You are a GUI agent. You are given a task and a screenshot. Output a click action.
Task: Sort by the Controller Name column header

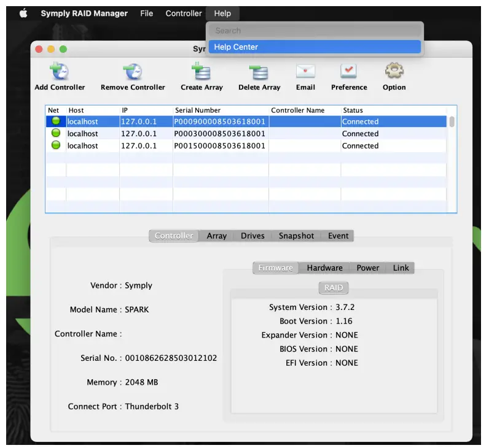pyautogui.click(x=305, y=110)
